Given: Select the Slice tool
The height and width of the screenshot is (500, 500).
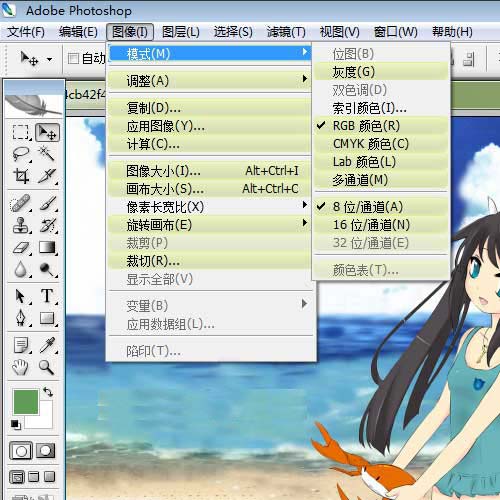Looking at the screenshot, I should [x=47, y=176].
